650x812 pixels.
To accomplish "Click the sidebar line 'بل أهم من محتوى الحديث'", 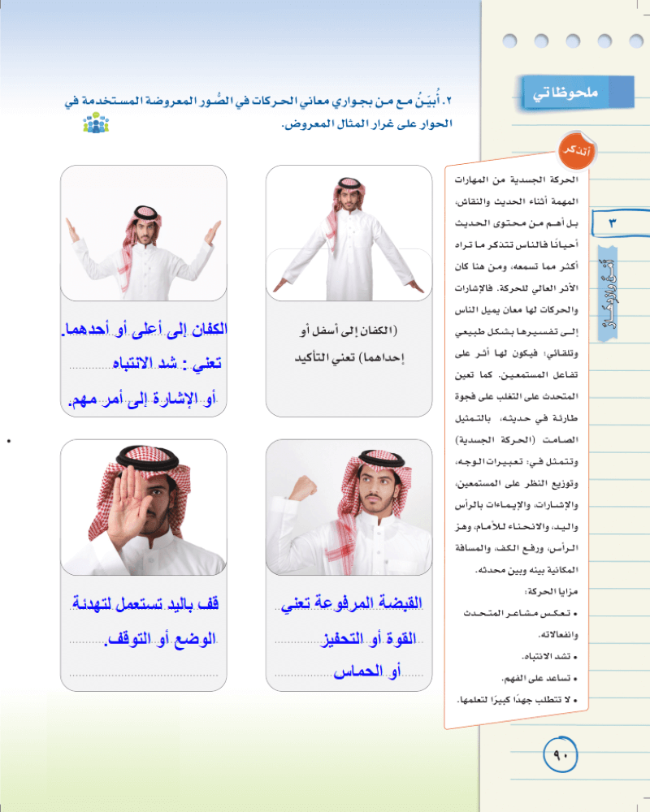I will coord(516,223).
